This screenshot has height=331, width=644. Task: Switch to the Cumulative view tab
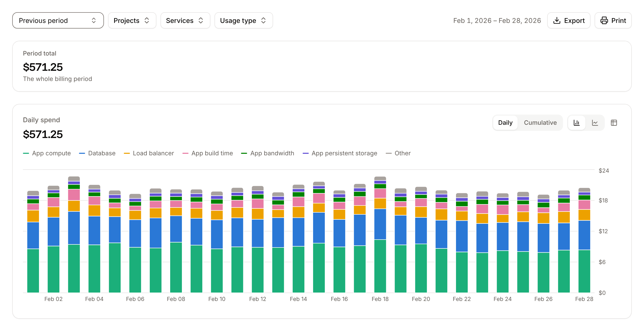(x=540, y=123)
